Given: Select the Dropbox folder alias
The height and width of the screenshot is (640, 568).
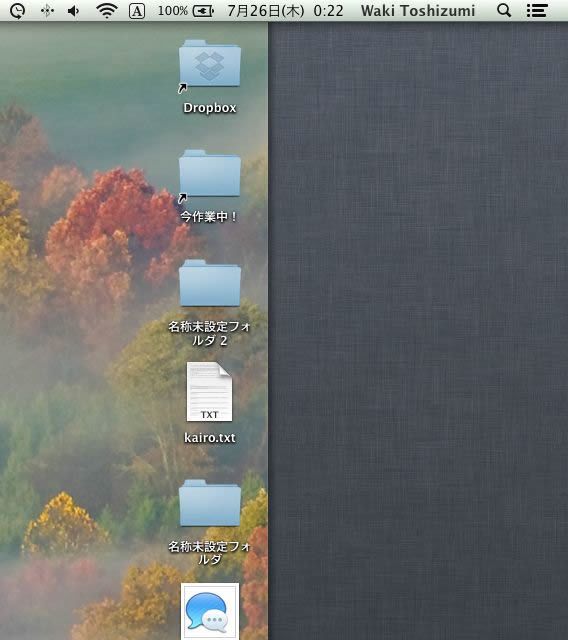Looking at the screenshot, I should (210, 64).
